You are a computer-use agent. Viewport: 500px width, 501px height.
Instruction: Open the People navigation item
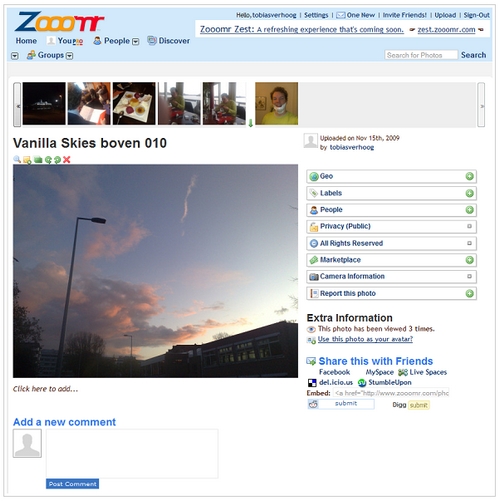[x=117, y=41]
